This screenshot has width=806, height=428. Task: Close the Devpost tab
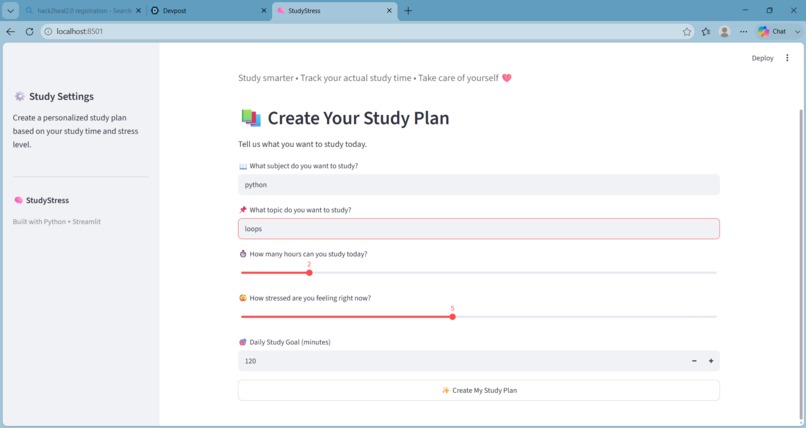(x=264, y=11)
